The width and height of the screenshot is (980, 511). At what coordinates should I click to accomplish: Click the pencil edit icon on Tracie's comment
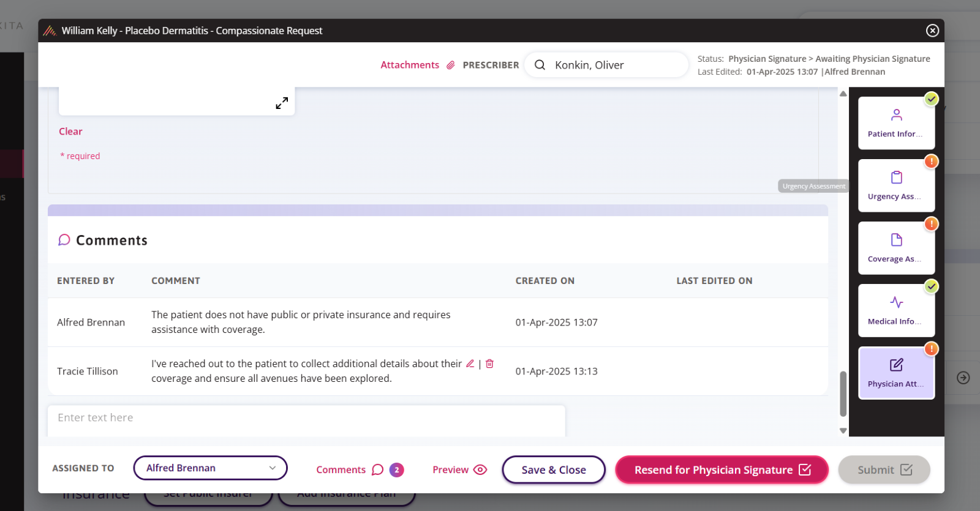tap(470, 364)
